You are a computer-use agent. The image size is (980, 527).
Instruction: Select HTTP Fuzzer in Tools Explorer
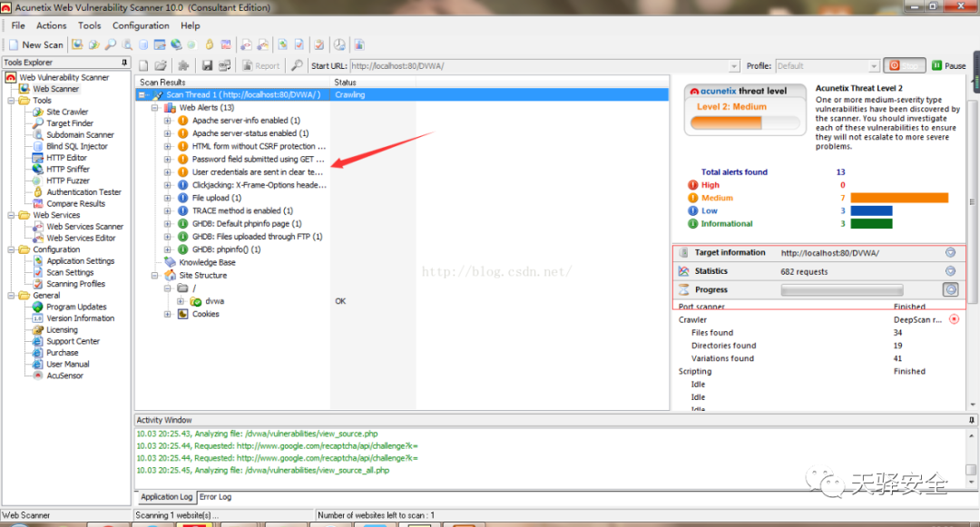click(x=67, y=181)
